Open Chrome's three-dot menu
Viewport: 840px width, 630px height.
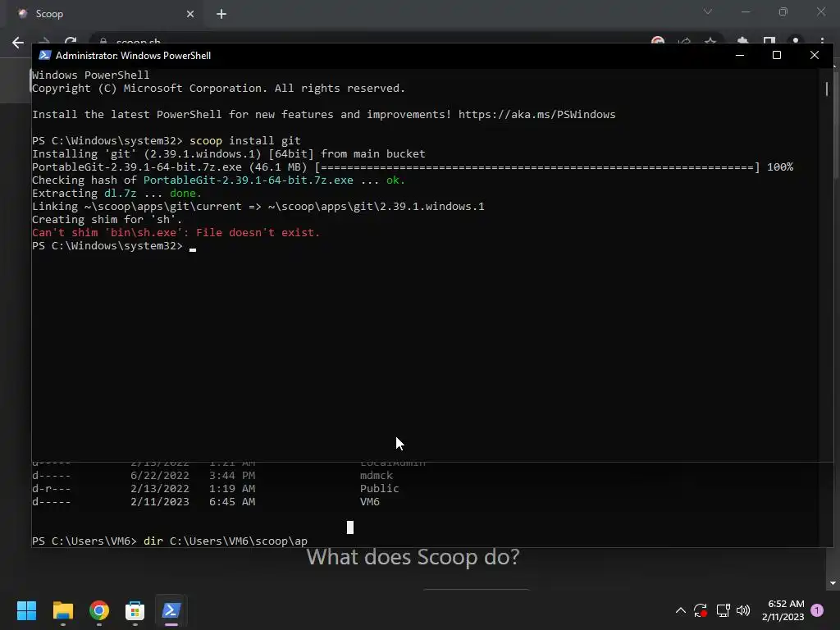point(822,41)
